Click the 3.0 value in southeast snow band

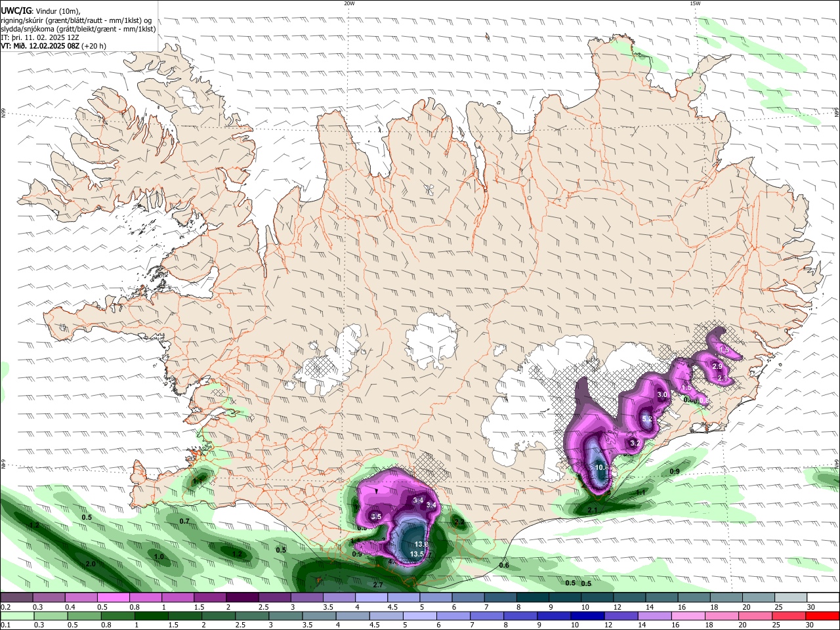pyautogui.click(x=662, y=394)
